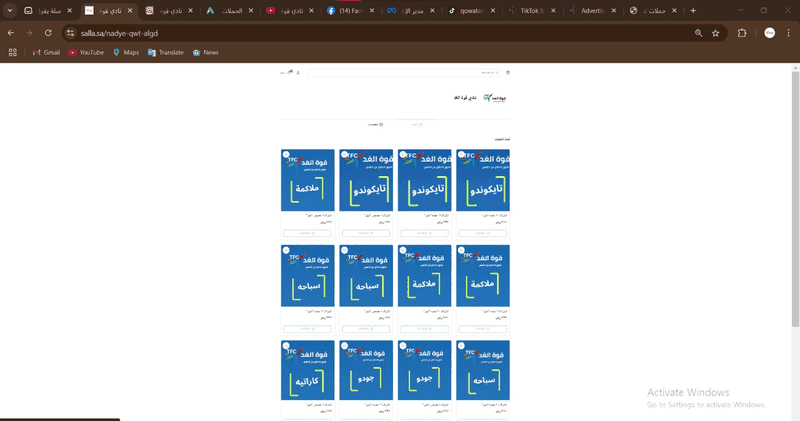Add the كاراتيه card to wishlist
This screenshot has width=800, height=421.
click(x=286, y=346)
